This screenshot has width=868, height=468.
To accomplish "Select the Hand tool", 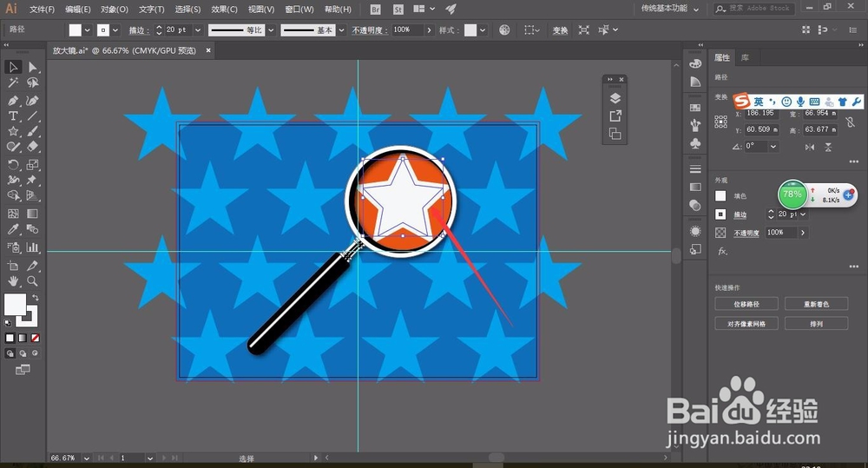I will pyautogui.click(x=13, y=281).
